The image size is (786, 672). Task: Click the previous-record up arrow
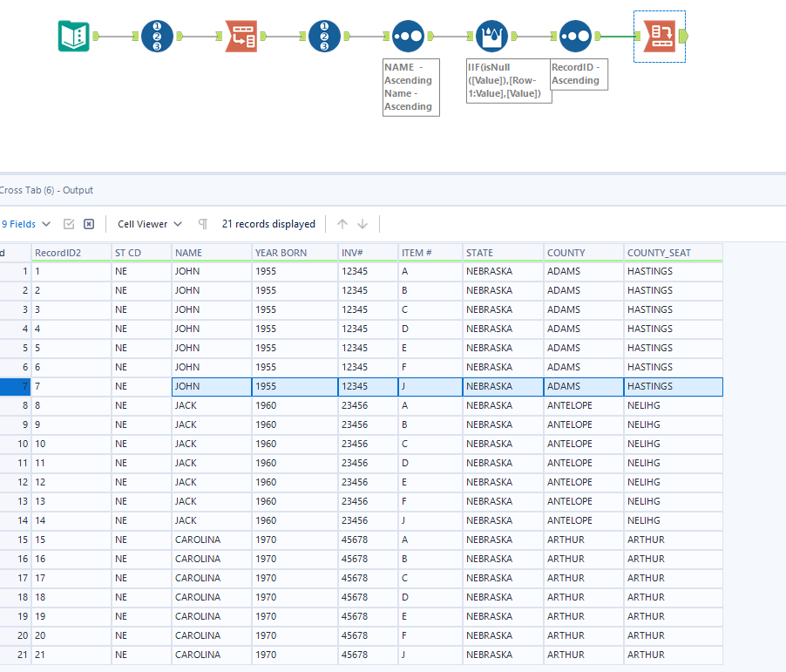point(342,224)
